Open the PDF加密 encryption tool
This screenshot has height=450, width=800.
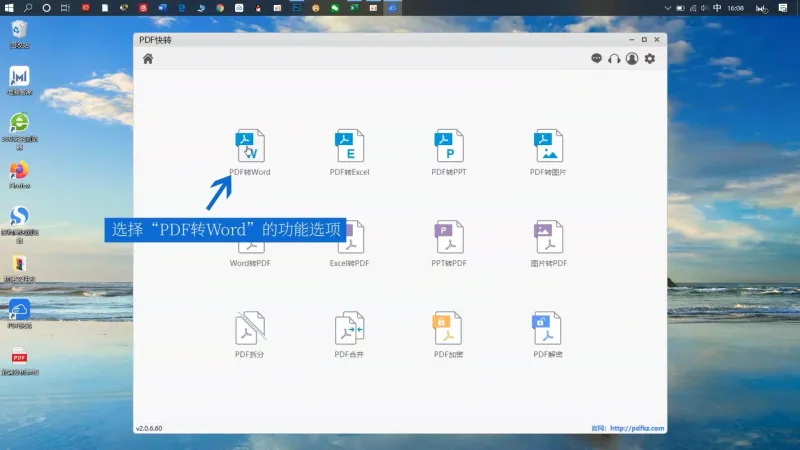(448, 335)
